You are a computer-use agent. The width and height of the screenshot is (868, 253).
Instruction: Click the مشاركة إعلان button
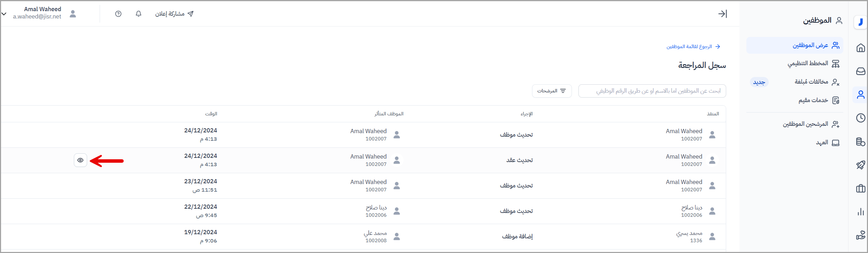pyautogui.click(x=174, y=14)
